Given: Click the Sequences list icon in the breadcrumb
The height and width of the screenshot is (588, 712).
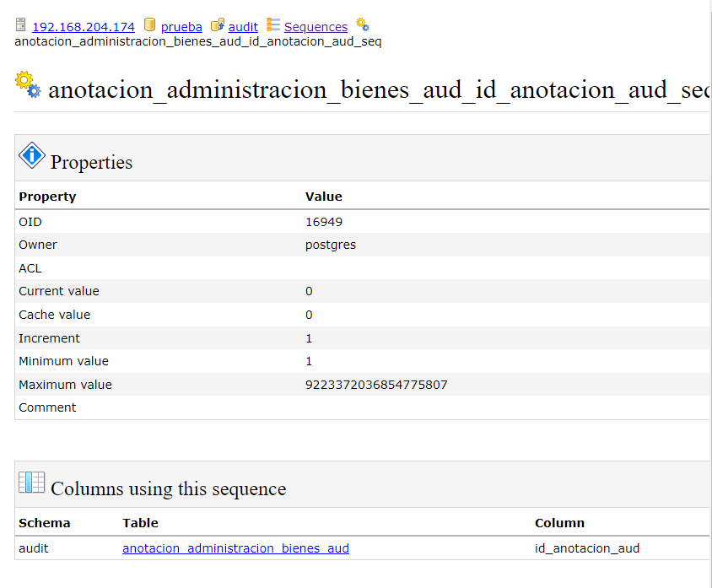Looking at the screenshot, I should (273, 26).
